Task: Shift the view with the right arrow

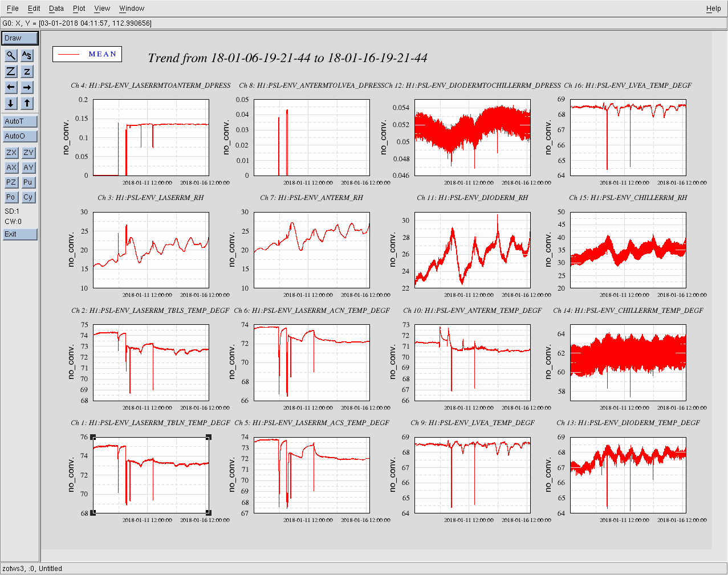Action: point(27,87)
